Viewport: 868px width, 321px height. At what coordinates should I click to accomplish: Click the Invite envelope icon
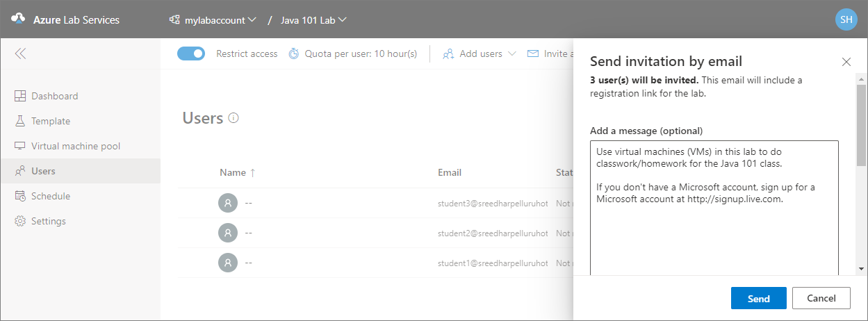(533, 53)
